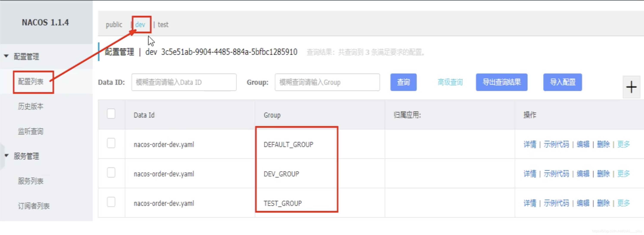Click nacos-order-dev.yaml in the DEFAULT_GROUP row
644x235 pixels.
[164, 145]
